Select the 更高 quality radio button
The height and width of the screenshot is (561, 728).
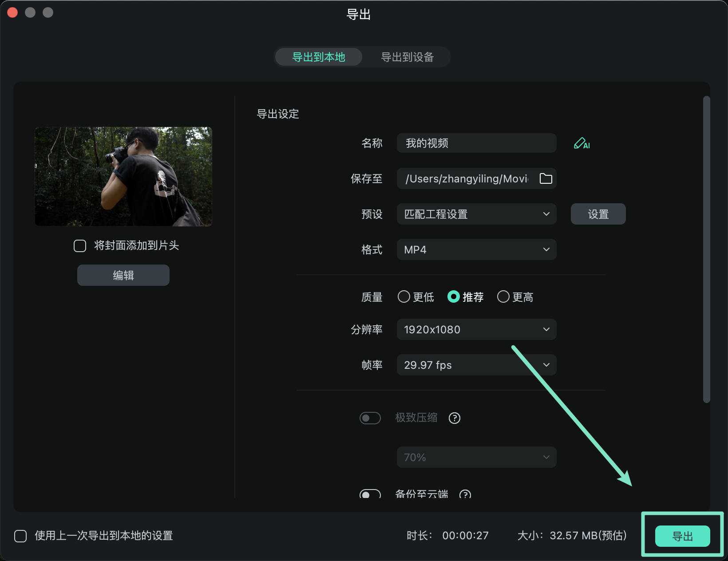(x=503, y=296)
